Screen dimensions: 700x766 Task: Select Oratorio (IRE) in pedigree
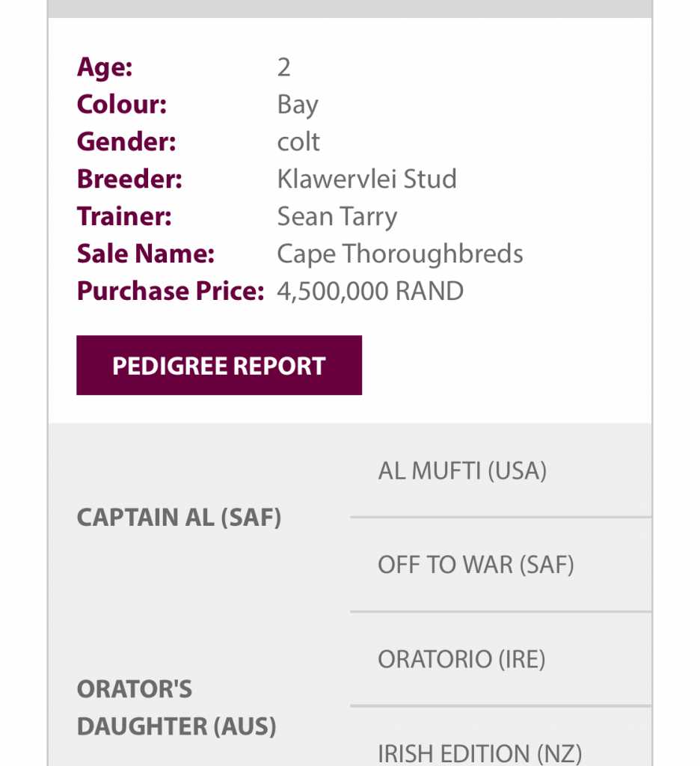tap(461, 659)
